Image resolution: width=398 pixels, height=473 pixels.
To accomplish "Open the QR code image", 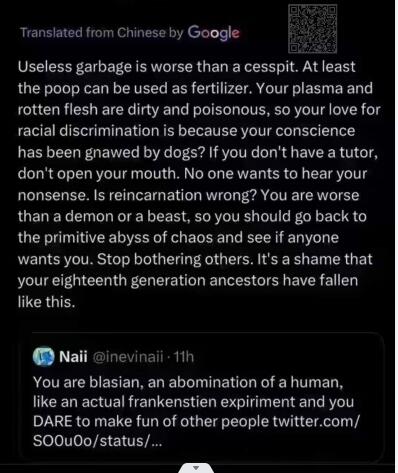I will tap(312, 29).
